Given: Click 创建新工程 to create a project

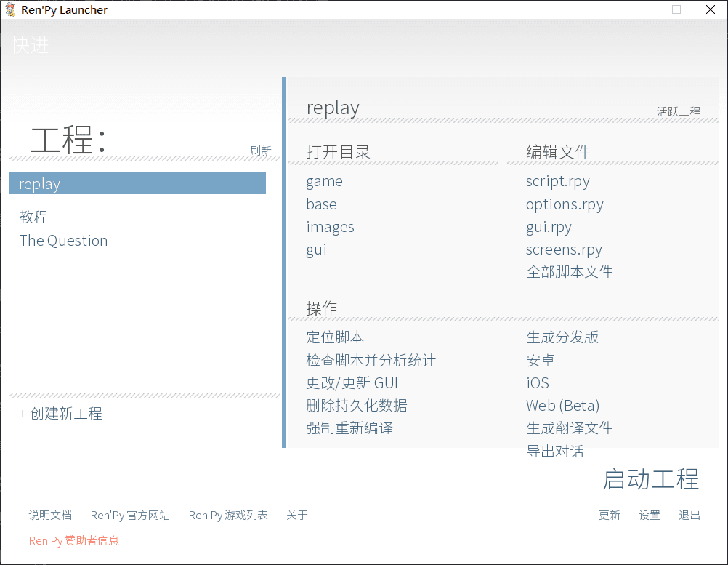Looking at the screenshot, I should pos(61,414).
